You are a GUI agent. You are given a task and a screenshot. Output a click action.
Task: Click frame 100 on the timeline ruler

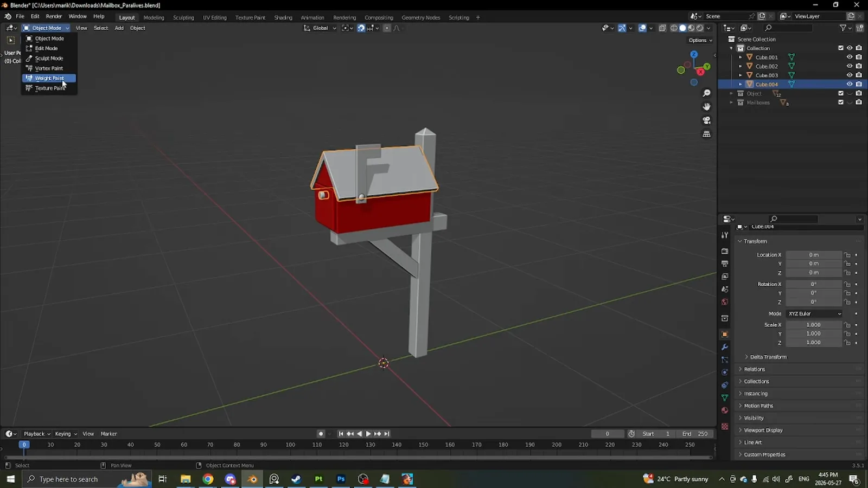(x=290, y=445)
